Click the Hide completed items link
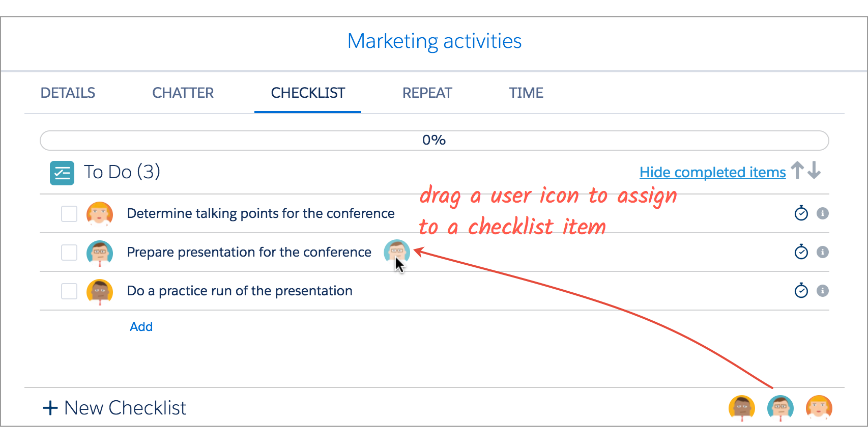The image size is (868, 445). tap(712, 173)
